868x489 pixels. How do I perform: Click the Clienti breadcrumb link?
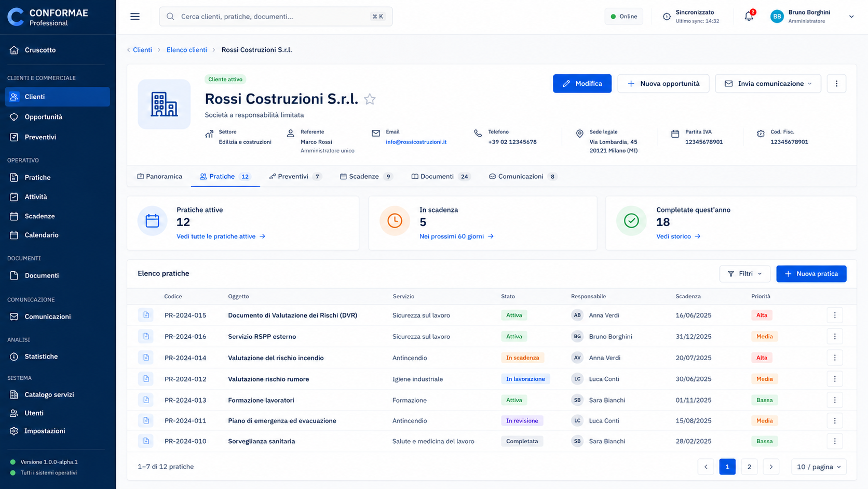pos(142,50)
